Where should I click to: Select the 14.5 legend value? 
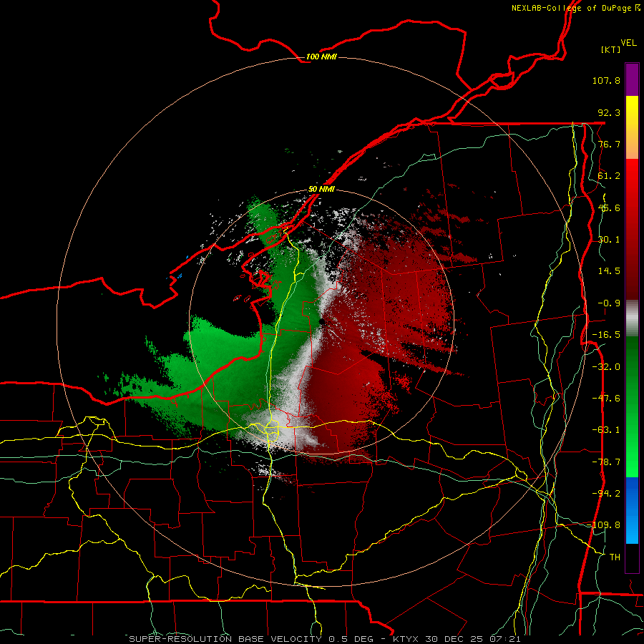click(609, 271)
